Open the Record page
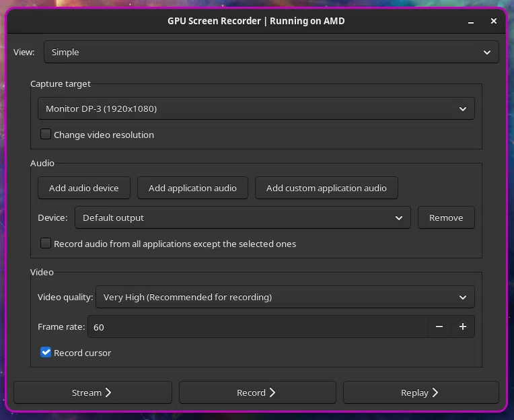This screenshot has height=420, width=514. [257, 392]
